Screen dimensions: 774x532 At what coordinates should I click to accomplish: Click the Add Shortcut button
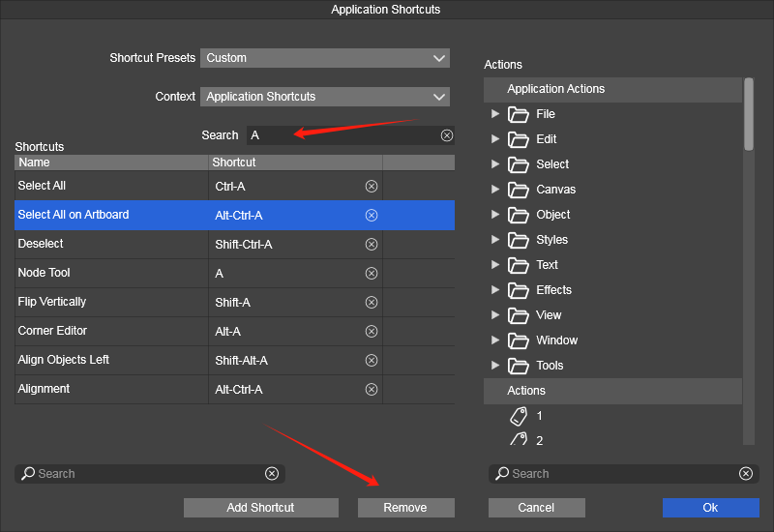260,508
